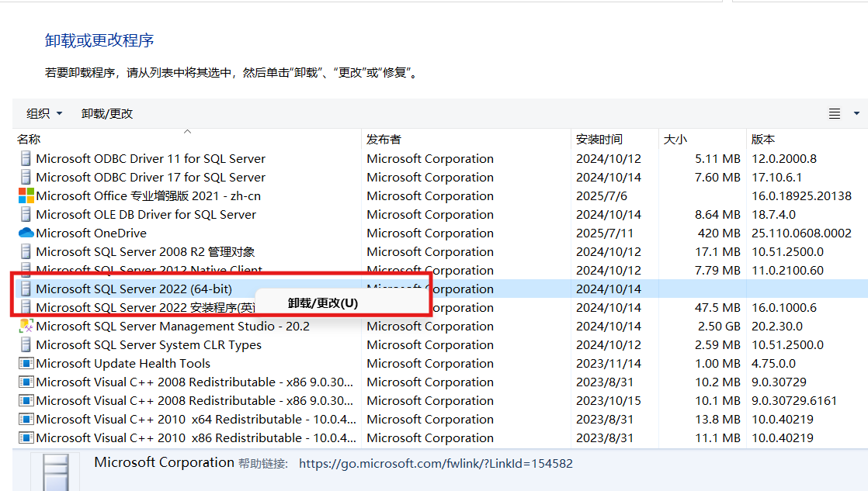Select Microsoft SQL Server System CLR Types

(149, 344)
